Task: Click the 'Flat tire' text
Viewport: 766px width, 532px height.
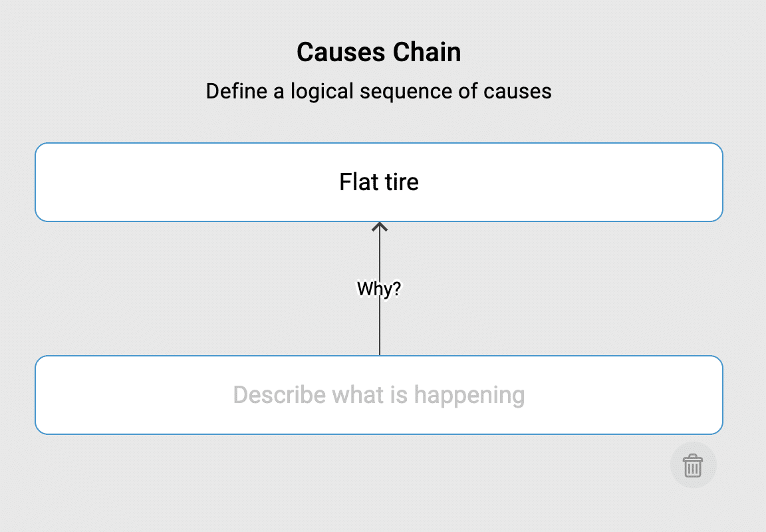Action: pos(379,182)
